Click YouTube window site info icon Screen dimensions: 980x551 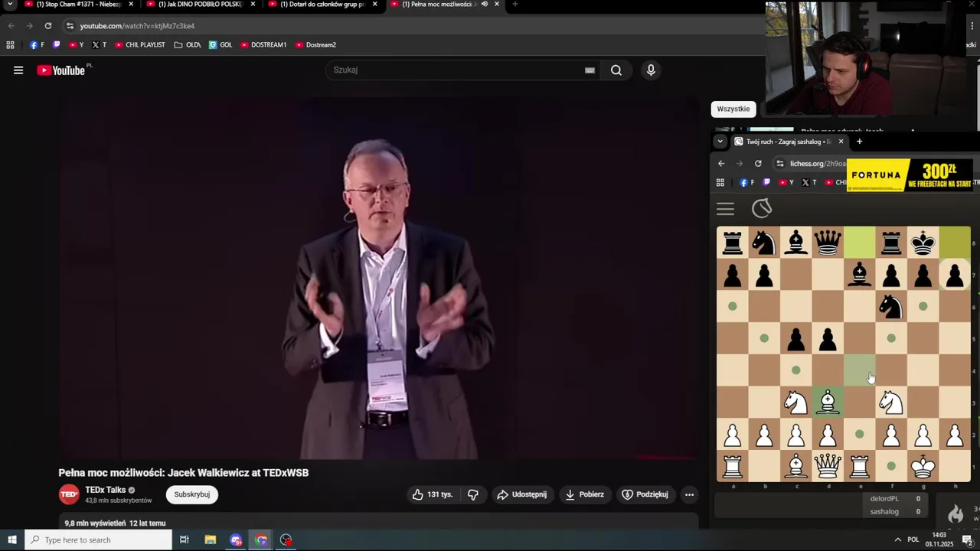[70, 26]
